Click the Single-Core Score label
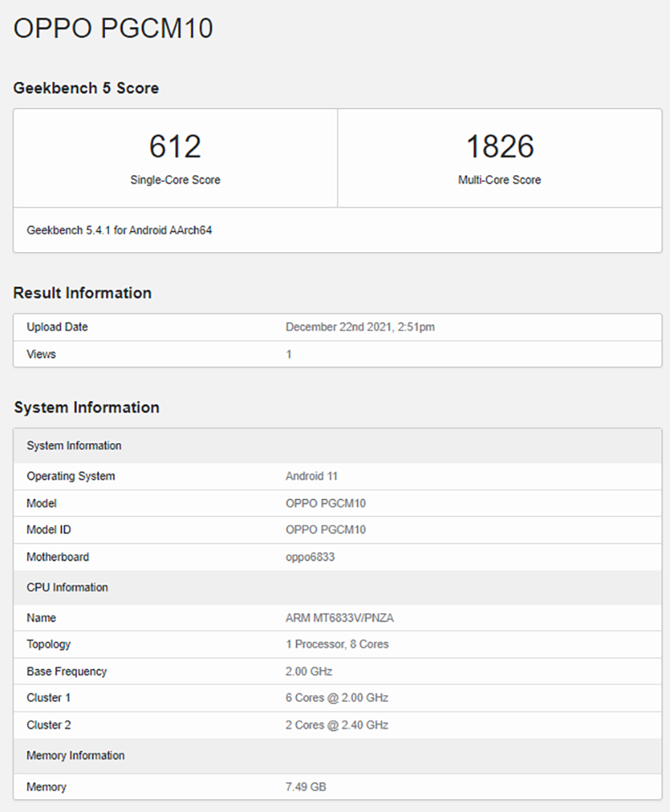This screenshot has height=812, width=670. coord(175,179)
